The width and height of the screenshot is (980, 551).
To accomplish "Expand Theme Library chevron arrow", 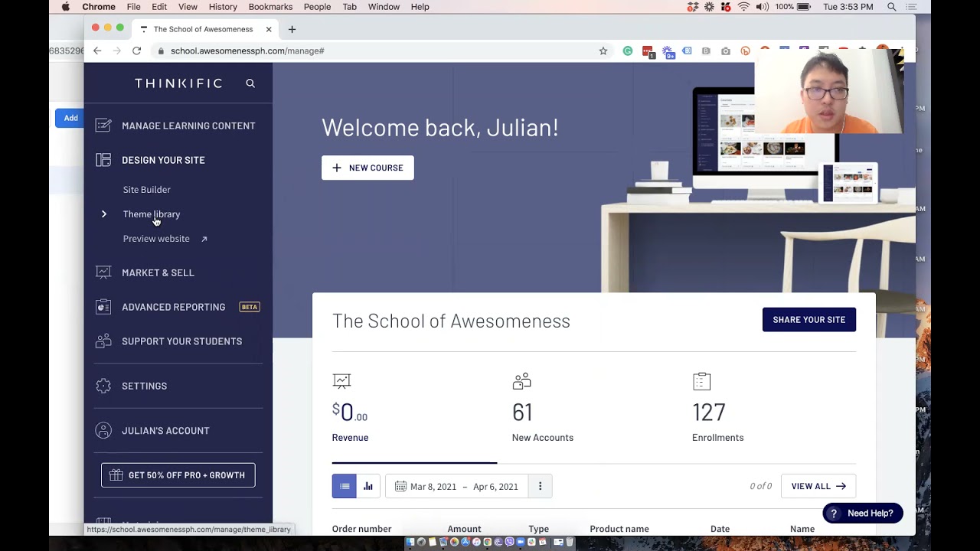I will (x=104, y=214).
